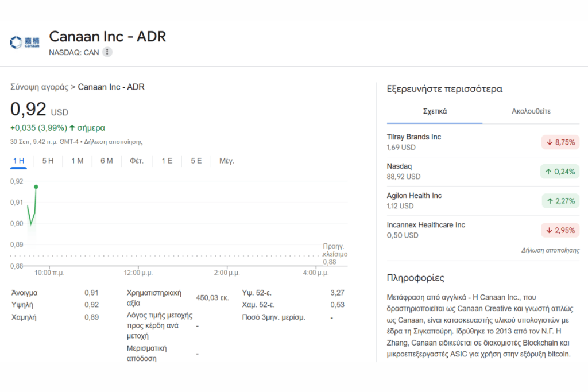Screen dimensions: 588x392
Task: Click the Υψηλή value 0,92
Action: [x=91, y=305]
